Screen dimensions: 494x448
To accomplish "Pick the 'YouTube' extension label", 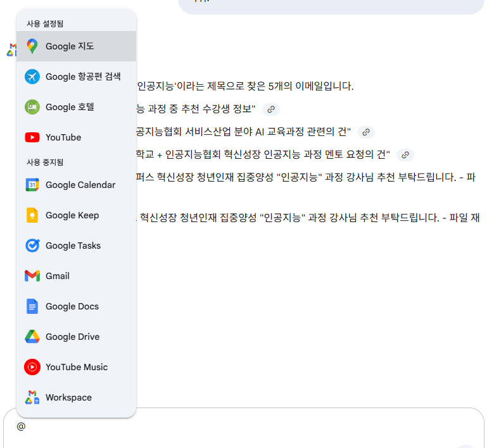I will (63, 137).
